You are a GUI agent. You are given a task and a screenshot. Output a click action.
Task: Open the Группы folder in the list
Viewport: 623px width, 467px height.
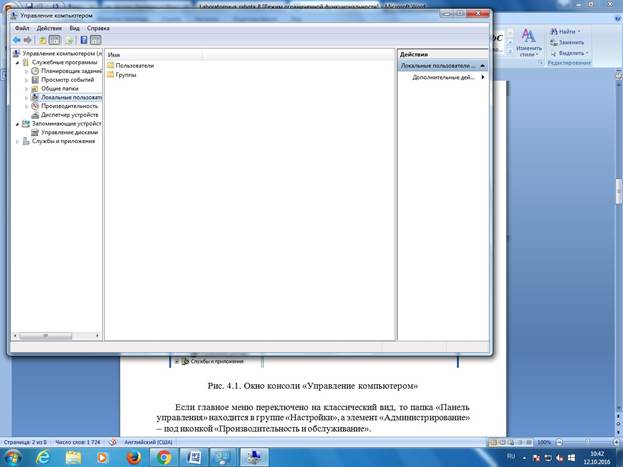(x=126, y=75)
